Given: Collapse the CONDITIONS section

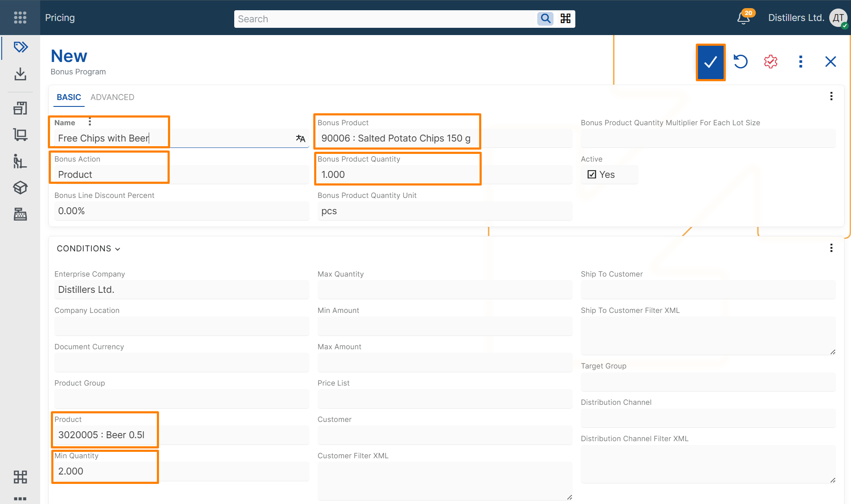Looking at the screenshot, I should pos(88,248).
